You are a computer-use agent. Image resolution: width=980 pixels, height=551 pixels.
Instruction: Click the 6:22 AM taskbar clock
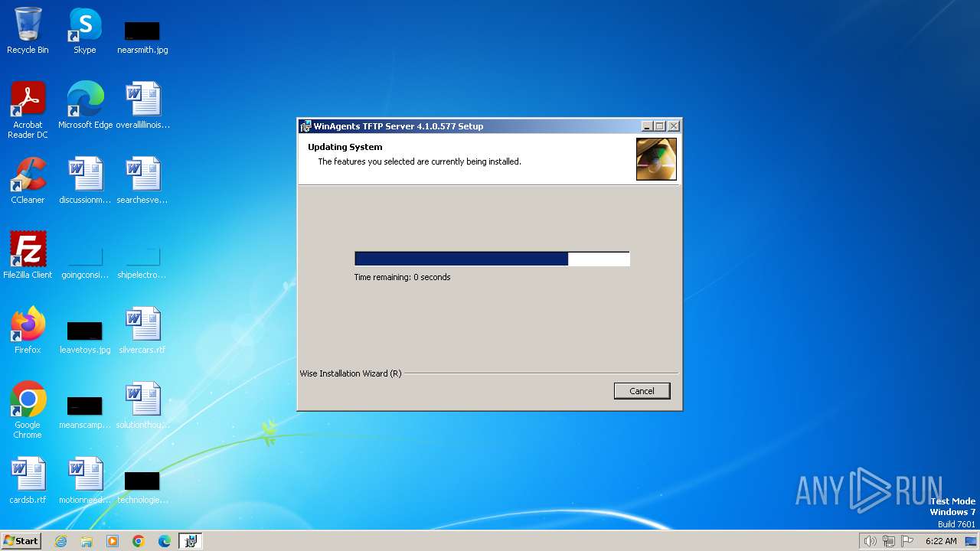[941, 541]
